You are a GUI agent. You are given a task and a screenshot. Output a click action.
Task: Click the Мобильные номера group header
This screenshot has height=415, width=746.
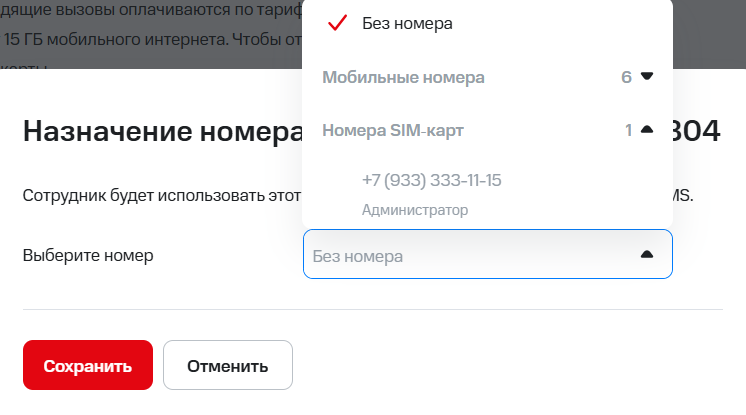[403, 77]
